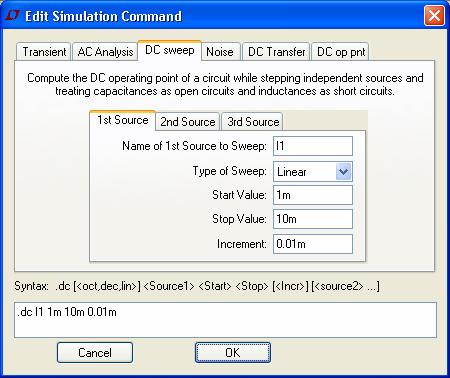Open the AC Analysis tab
Viewport: 450px width, 378px height.
[x=105, y=52]
